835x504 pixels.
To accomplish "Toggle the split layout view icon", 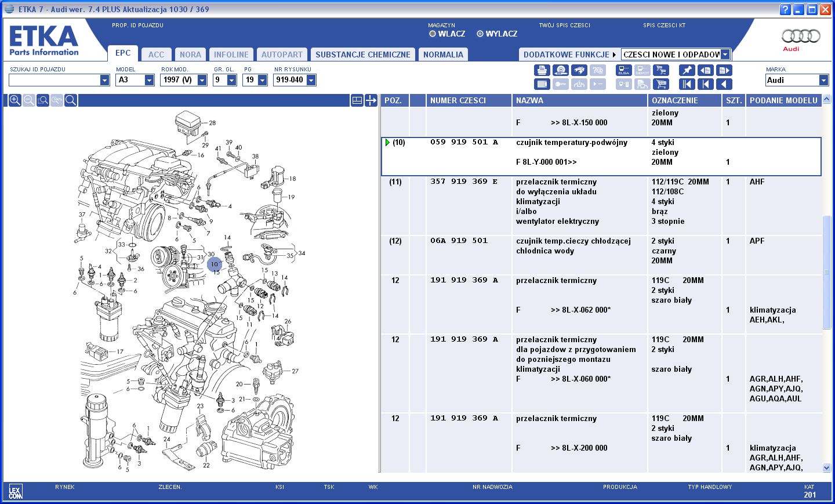I will tap(357, 100).
